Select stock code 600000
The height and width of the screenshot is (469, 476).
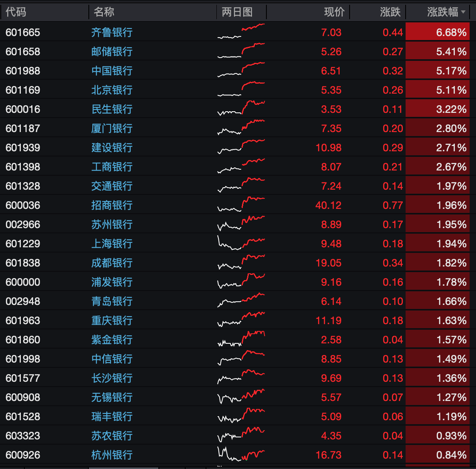coord(23,282)
